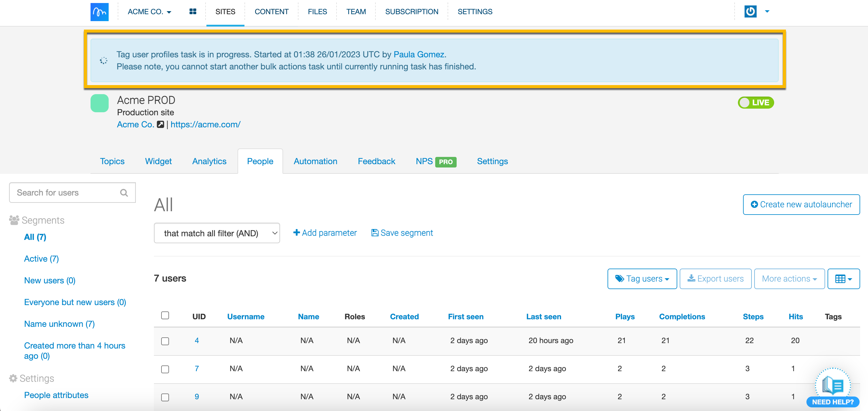Expand the ACME CO. account dropdown
The image size is (868, 411).
(x=149, y=12)
